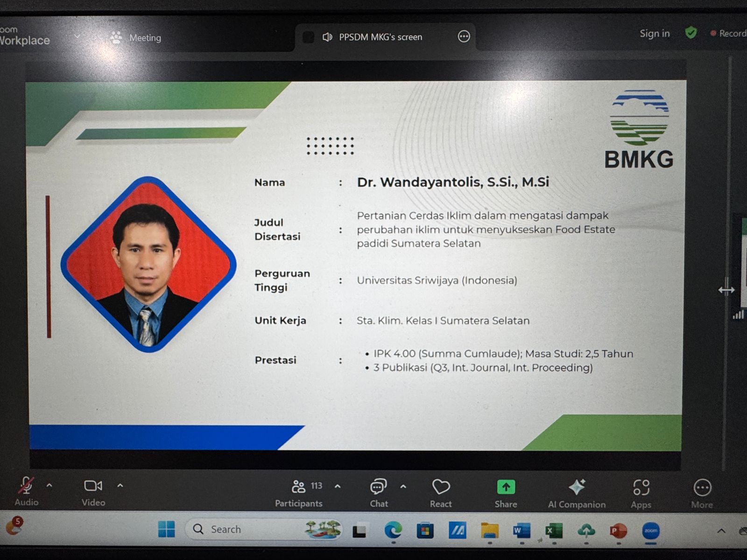Click the Prestasi label
Image resolution: width=747 pixels, height=560 pixels.
pos(275,360)
